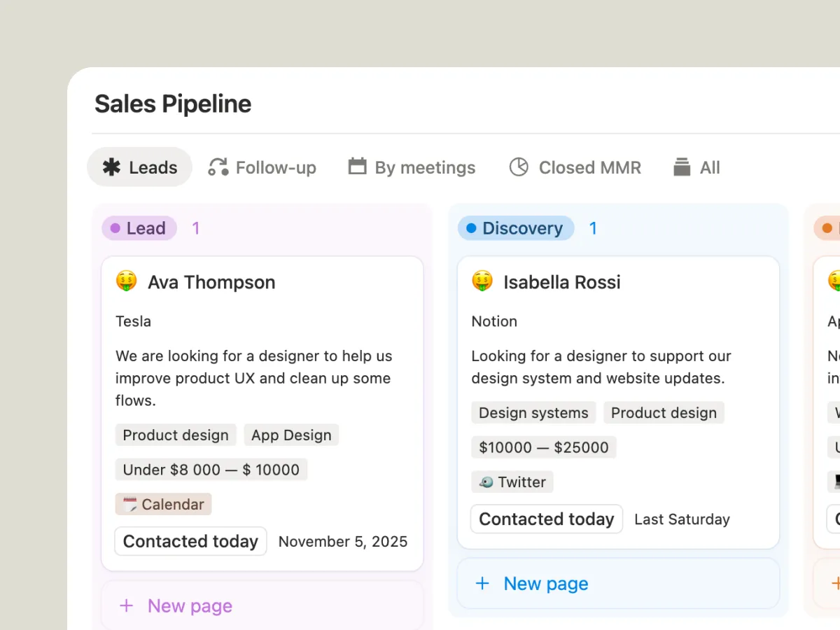
Task: Click the $10000 — $25000 budget tag
Action: [x=544, y=447]
